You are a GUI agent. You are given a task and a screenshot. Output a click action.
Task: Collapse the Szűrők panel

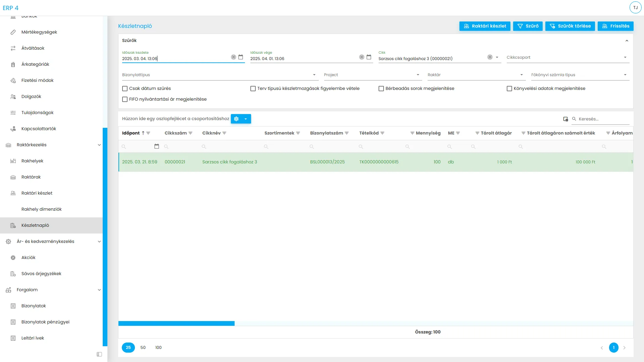point(627,41)
